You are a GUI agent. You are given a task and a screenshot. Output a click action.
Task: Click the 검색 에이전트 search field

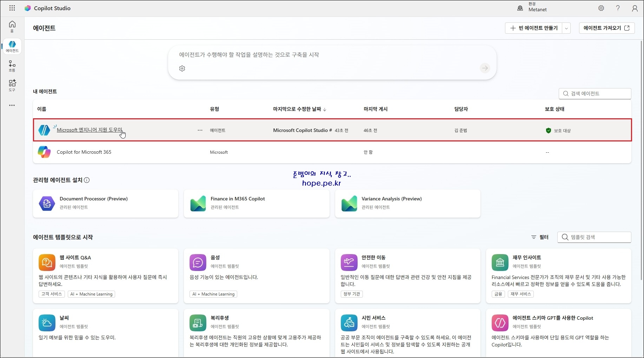595,94
